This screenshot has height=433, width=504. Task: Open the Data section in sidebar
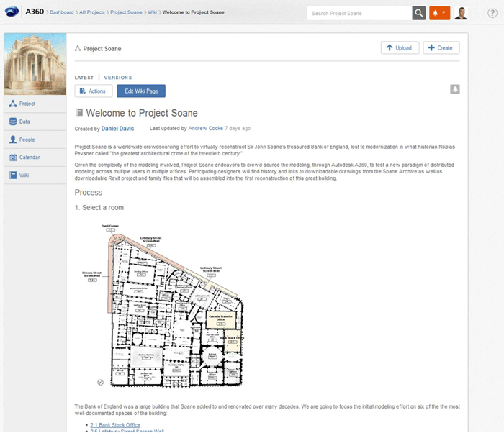[x=25, y=122]
